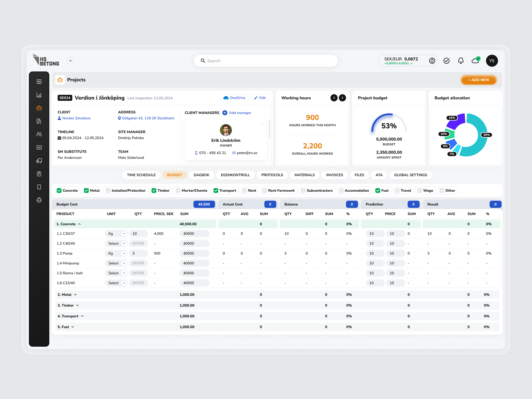Open unit dropdown for 1.2 C40/45
Viewport: 532px width, 399px height.
pos(116,243)
